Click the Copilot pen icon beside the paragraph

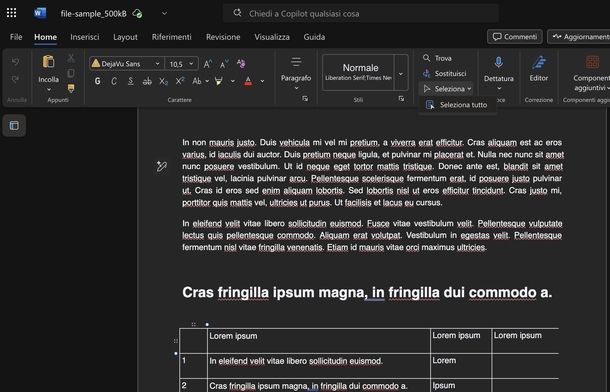pyautogui.click(x=161, y=166)
